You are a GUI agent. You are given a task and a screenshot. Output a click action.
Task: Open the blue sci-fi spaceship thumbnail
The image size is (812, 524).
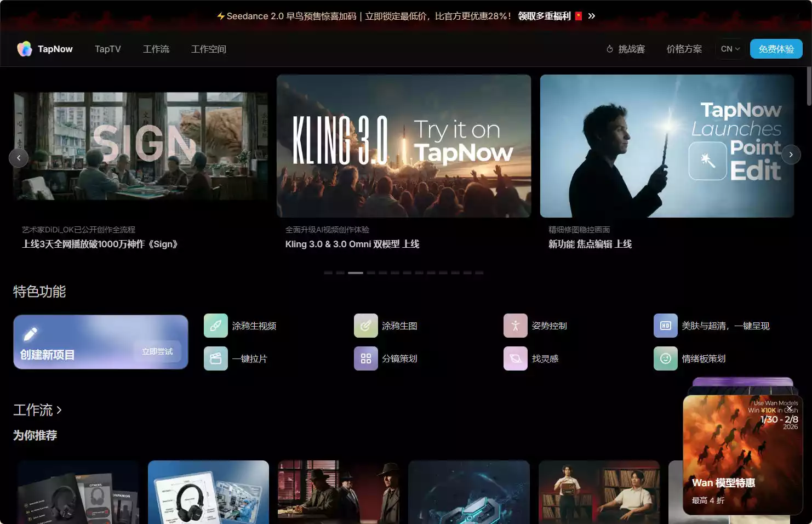[x=469, y=492]
